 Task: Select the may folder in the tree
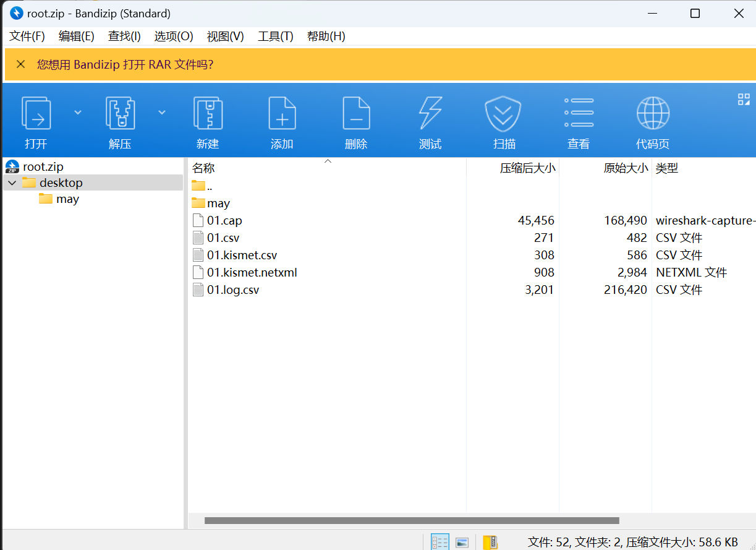pos(59,199)
